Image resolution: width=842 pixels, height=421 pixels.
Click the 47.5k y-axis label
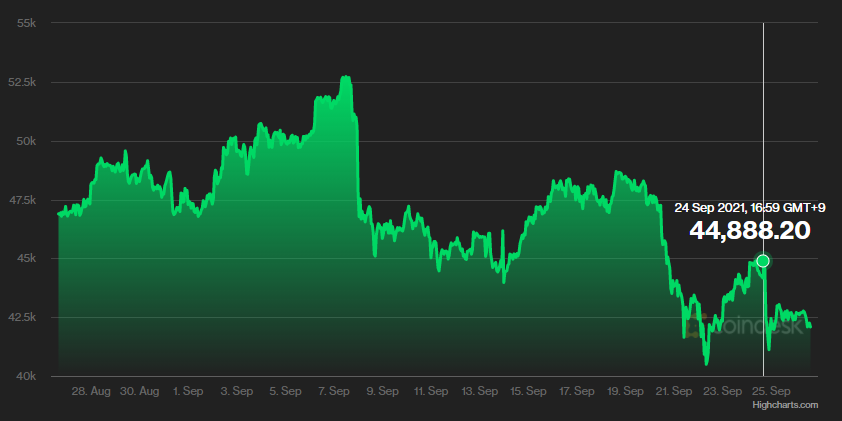click(22, 200)
